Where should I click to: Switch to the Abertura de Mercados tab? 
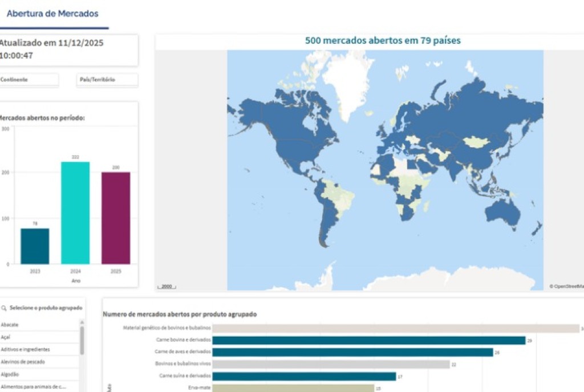[52, 14]
